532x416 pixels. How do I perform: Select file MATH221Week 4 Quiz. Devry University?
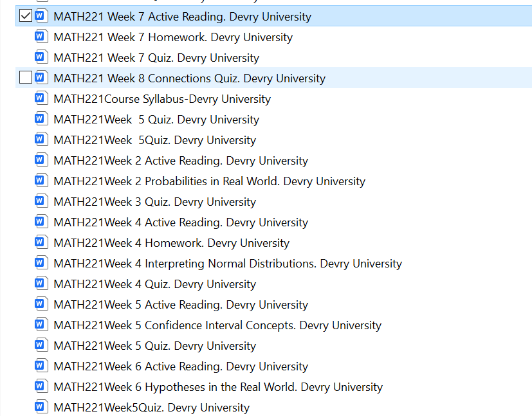(x=155, y=284)
